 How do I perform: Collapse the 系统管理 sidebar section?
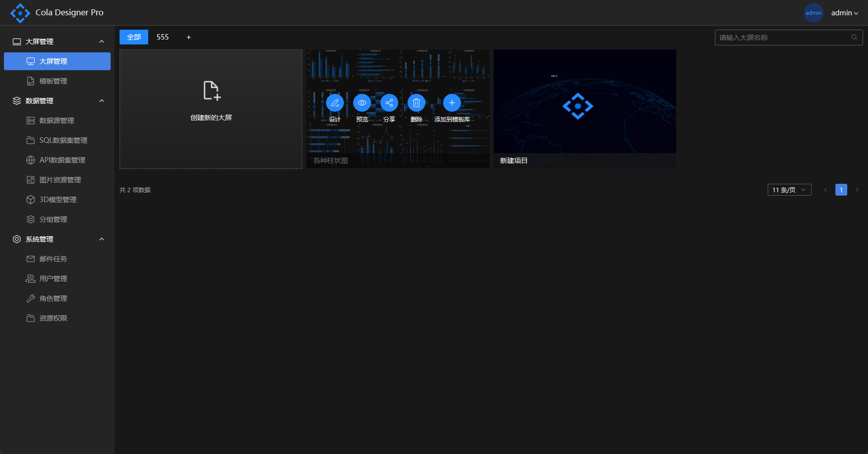(102, 239)
